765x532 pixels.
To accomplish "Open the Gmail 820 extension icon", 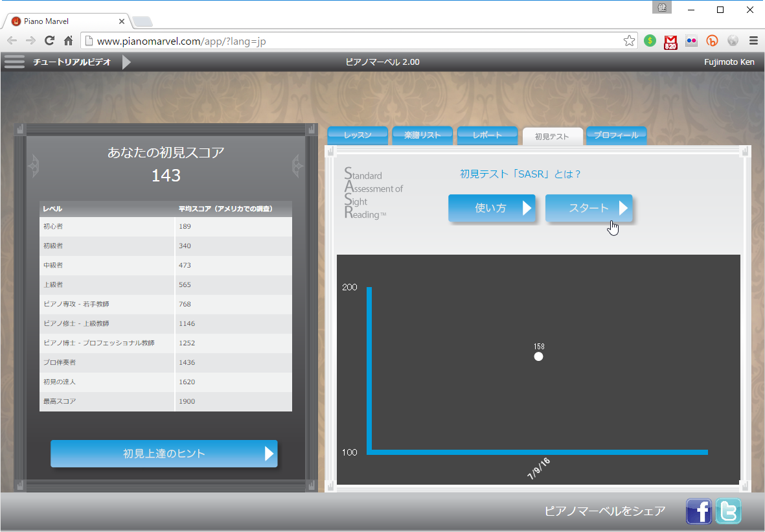I will tap(671, 42).
